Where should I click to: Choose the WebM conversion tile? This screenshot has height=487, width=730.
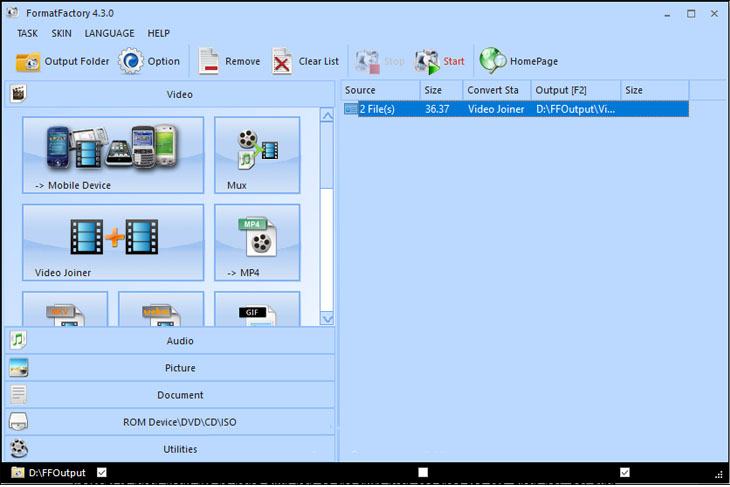point(161,309)
